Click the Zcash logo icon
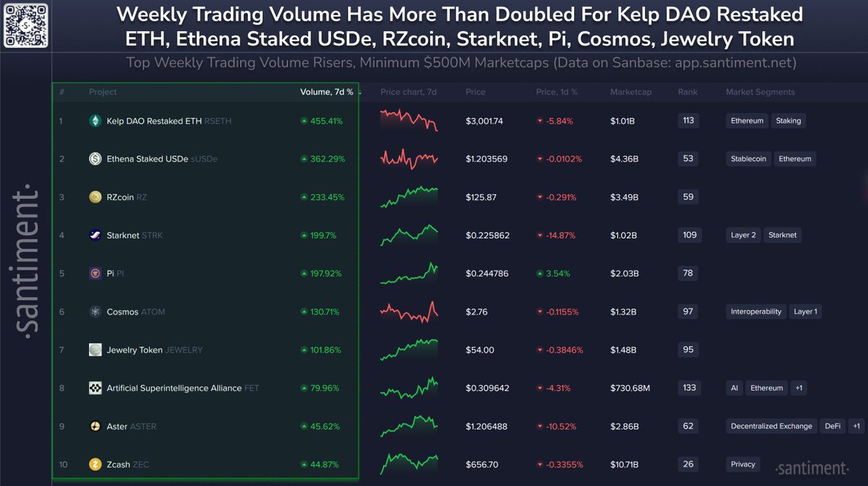The height and width of the screenshot is (486, 868). pos(95,464)
